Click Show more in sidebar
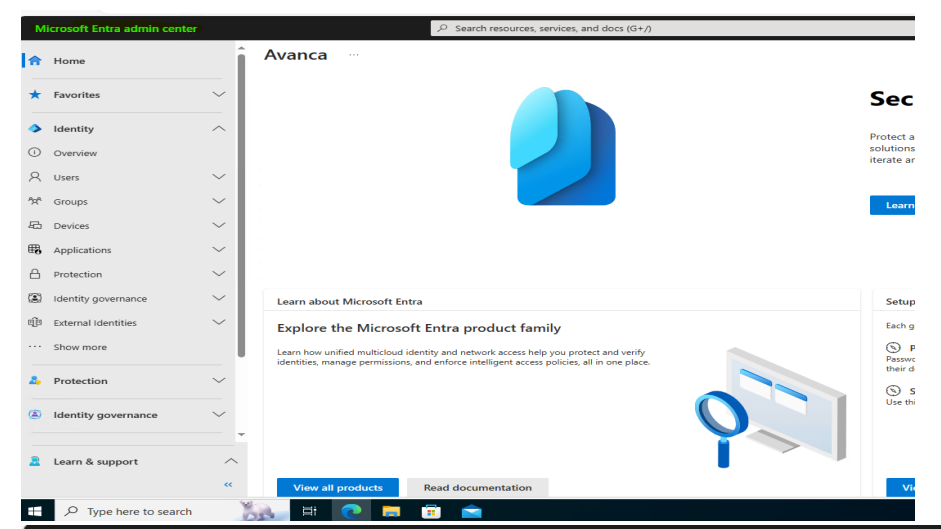941x529 pixels. (x=80, y=347)
